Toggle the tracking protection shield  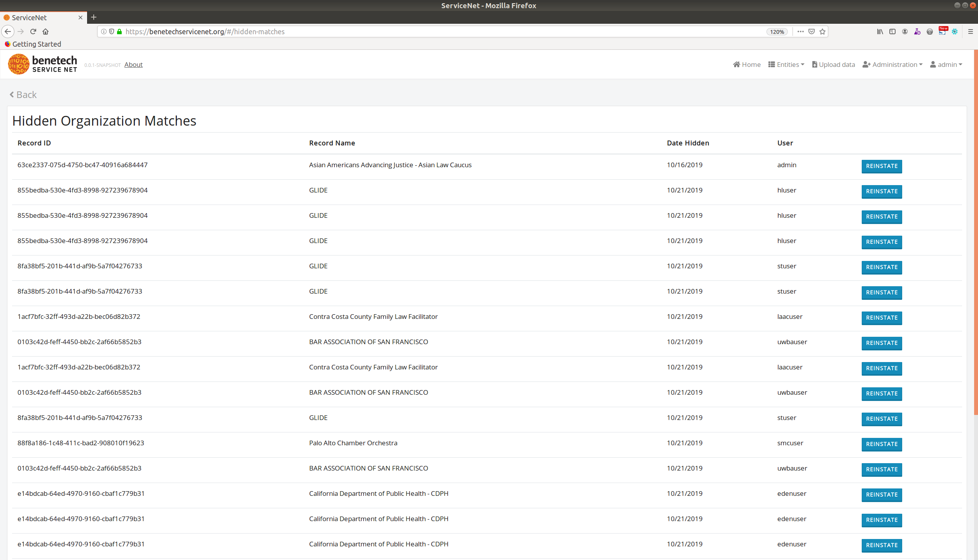pyautogui.click(x=112, y=31)
